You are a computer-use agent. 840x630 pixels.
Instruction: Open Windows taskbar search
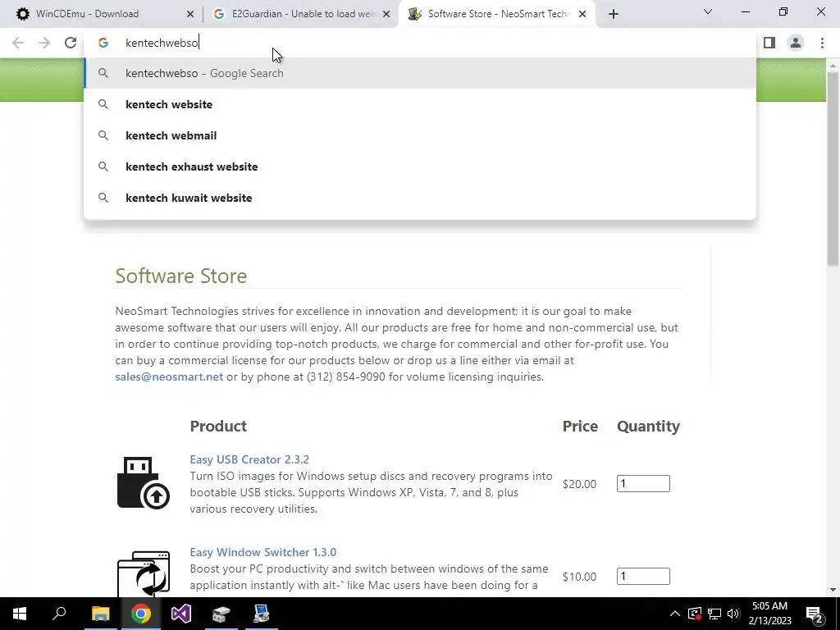coord(59,614)
